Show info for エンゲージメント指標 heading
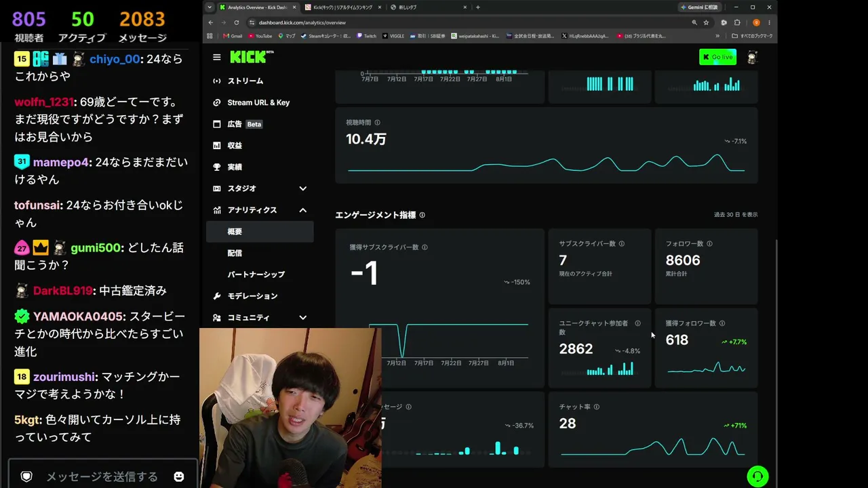The height and width of the screenshot is (488, 868). point(422,215)
